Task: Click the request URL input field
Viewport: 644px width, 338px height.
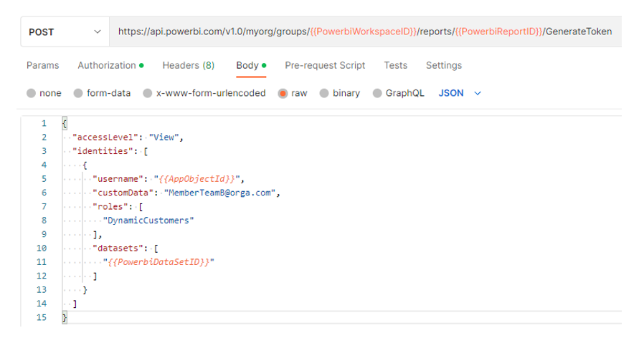Action: pyautogui.click(x=366, y=32)
